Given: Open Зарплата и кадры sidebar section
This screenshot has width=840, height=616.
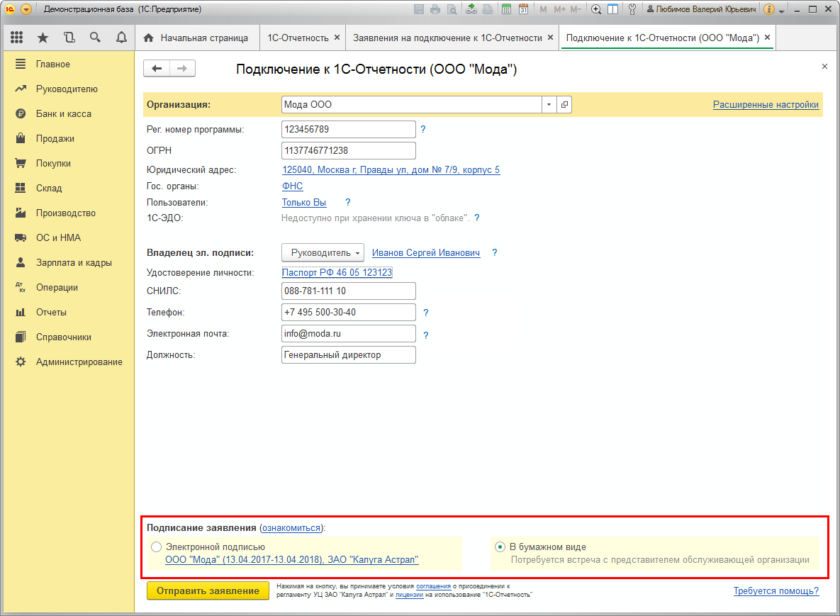Looking at the screenshot, I should tap(74, 262).
